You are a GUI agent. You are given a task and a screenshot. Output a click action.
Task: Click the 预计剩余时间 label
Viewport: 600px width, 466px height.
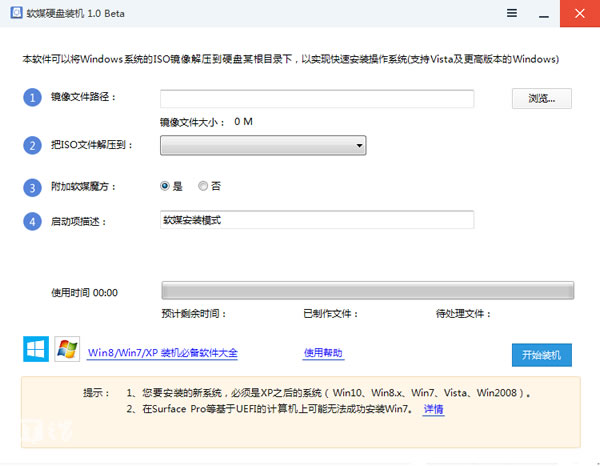click(x=194, y=314)
